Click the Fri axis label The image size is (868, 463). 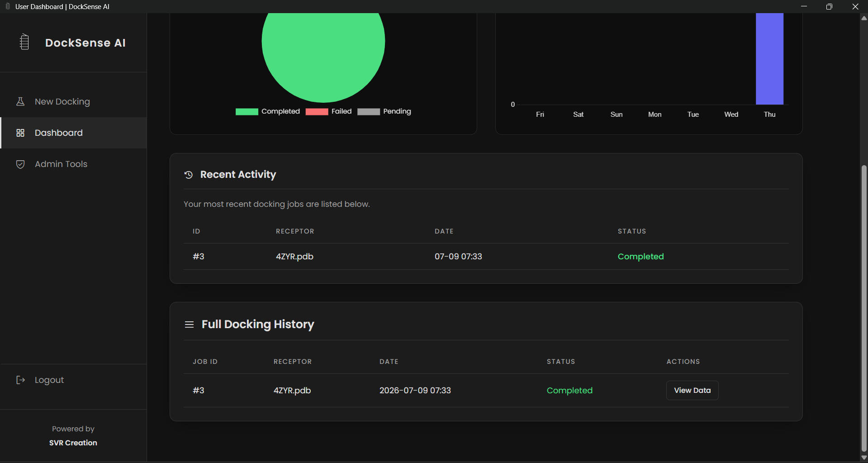(540, 115)
